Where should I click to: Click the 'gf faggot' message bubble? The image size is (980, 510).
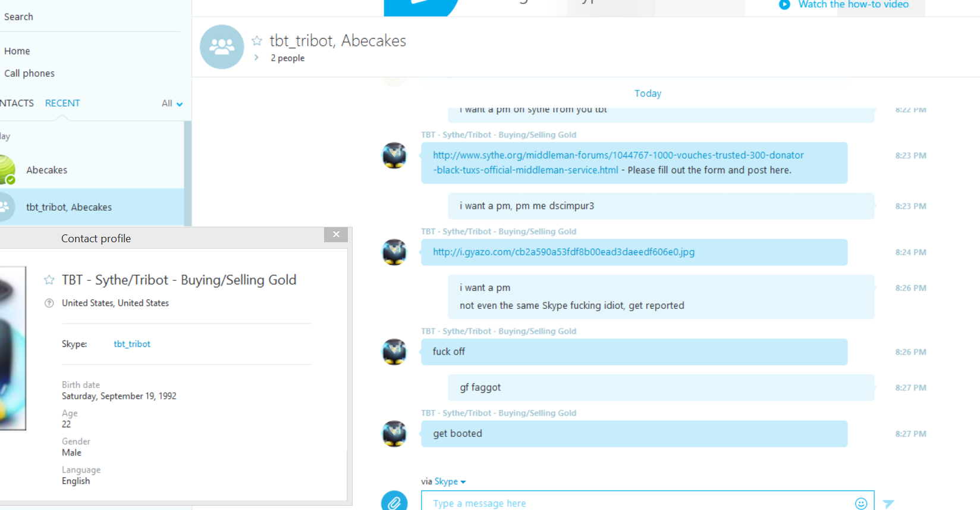point(661,387)
